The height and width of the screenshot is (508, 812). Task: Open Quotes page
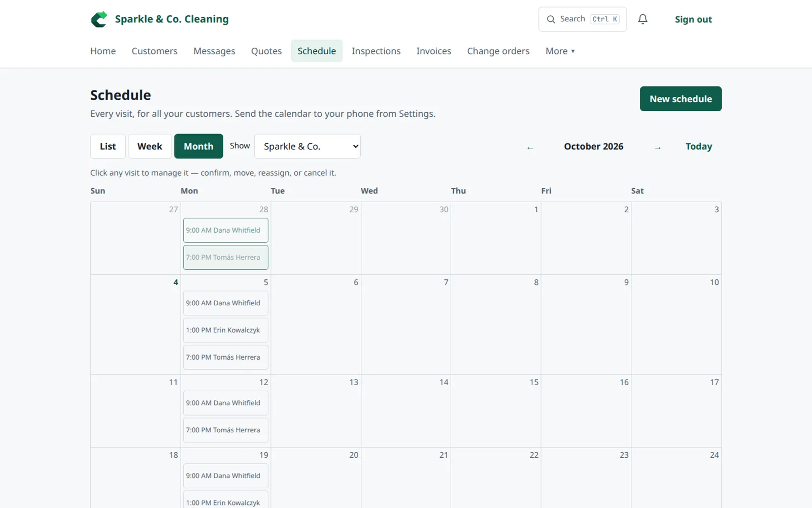pos(266,51)
